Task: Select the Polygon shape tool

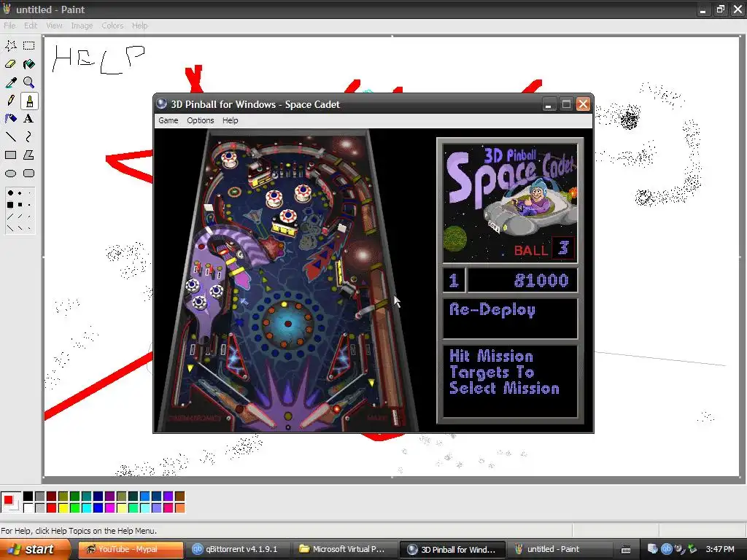Action: click(29, 155)
